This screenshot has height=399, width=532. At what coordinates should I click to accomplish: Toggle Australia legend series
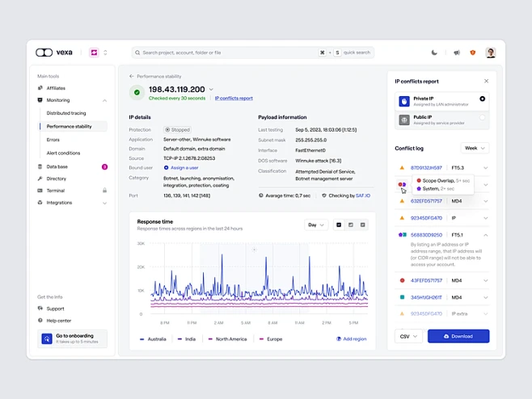coord(153,339)
